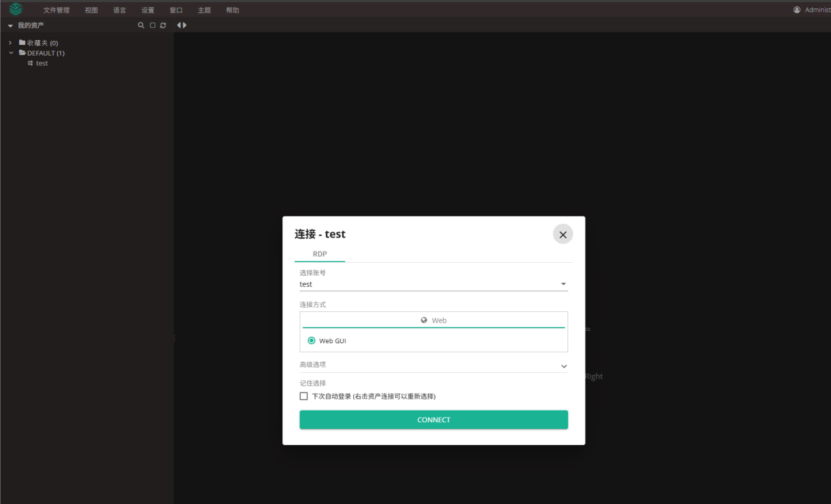
Task: Open the 选择账号 account dropdown
Action: [434, 284]
